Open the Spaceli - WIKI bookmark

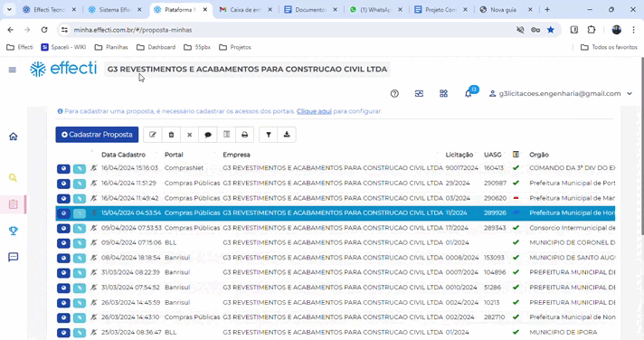(x=63, y=47)
